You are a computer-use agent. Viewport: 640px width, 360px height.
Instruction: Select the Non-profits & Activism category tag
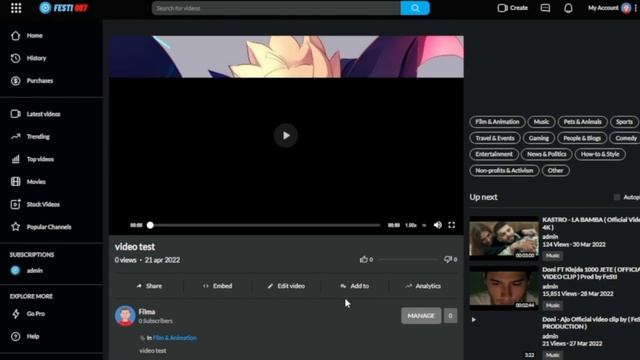point(504,171)
